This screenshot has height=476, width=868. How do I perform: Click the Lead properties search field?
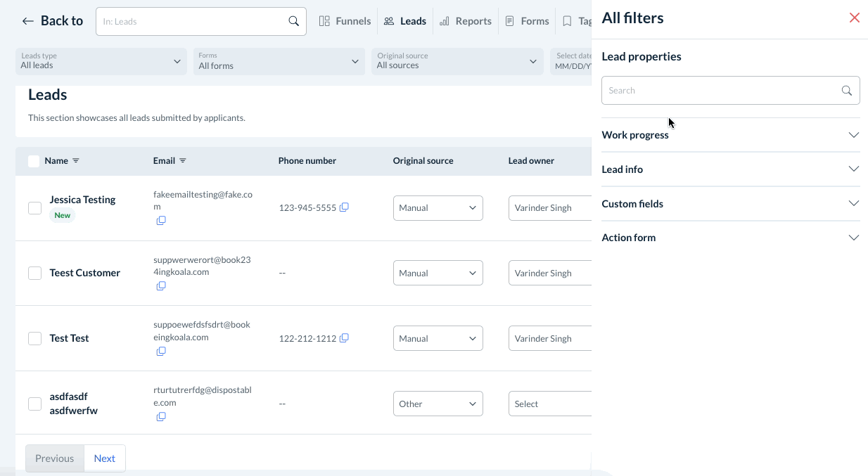coord(721,91)
